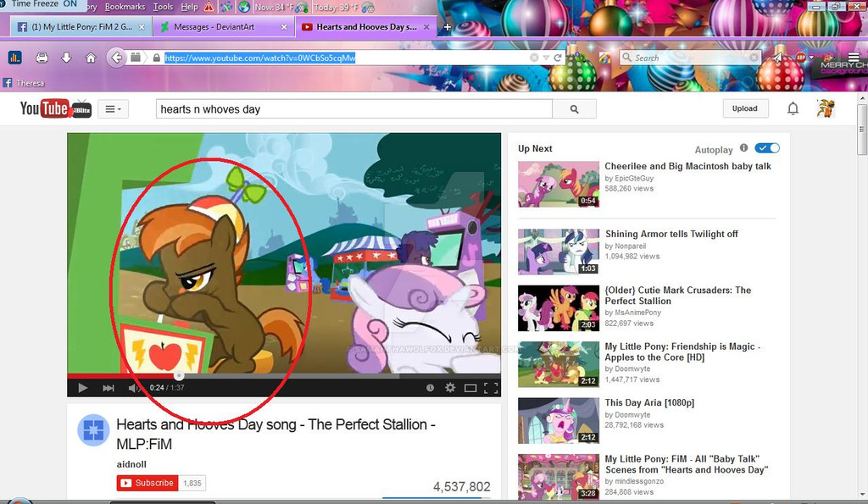Open All Baby Talk Scenes video link
This screenshot has height=504, width=868.
click(687, 464)
